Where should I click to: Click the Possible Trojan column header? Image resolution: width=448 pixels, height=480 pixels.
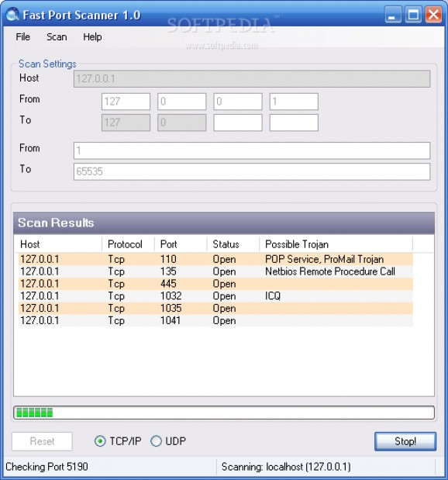[336, 244]
